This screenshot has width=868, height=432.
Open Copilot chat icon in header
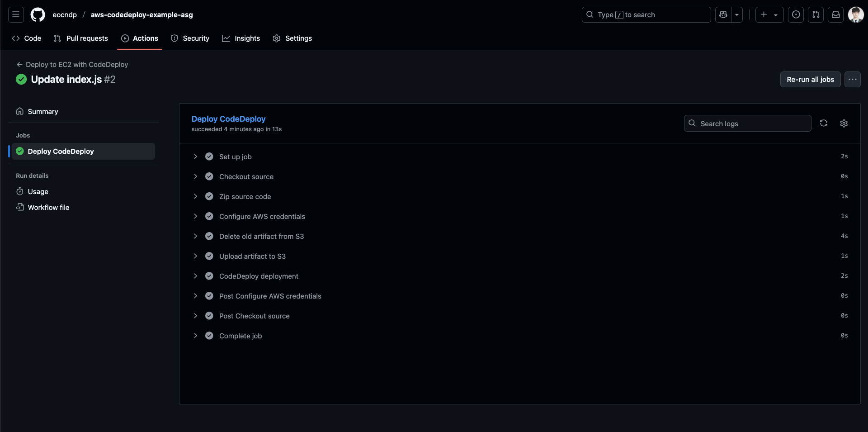(x=723, y=14)
